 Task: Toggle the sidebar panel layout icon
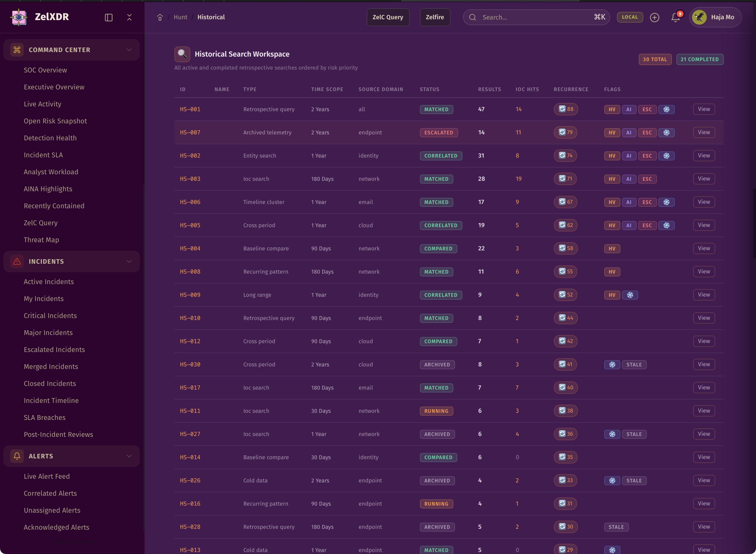point(108,18)
